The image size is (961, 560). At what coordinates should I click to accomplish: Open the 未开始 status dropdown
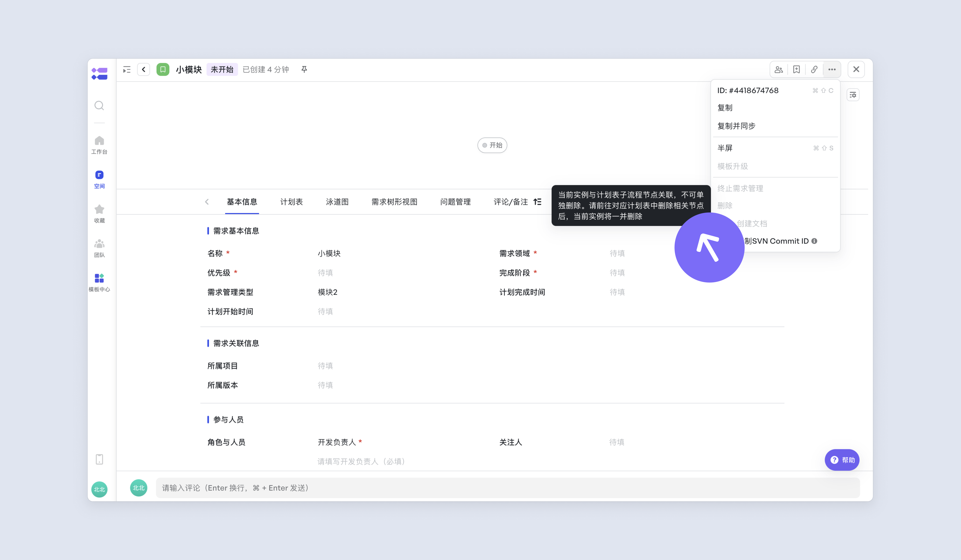[222, 69]
